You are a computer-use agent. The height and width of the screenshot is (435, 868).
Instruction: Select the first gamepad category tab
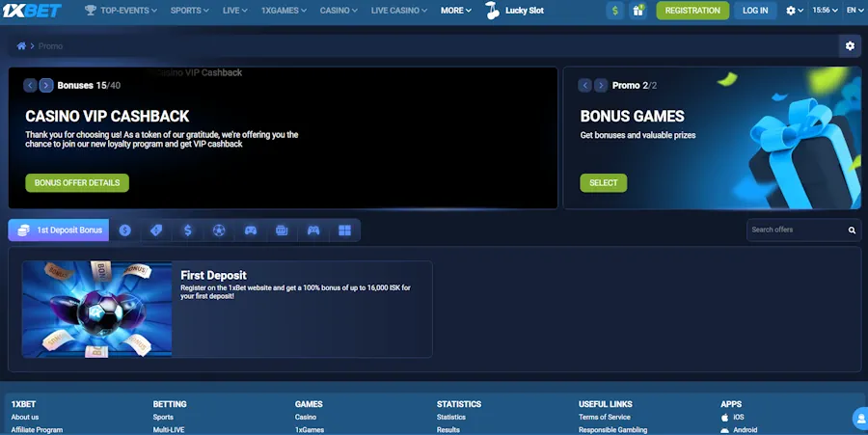[251, 231]
